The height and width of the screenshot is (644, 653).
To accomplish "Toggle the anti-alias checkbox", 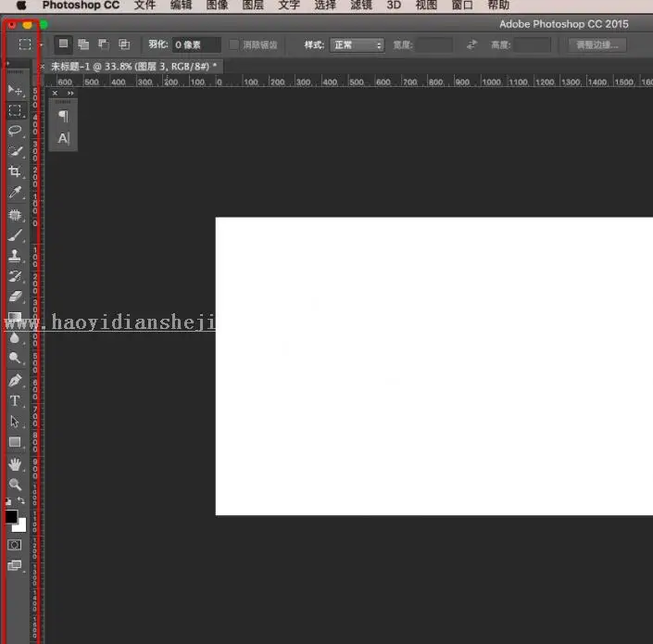I will click(x=233, y=44).
